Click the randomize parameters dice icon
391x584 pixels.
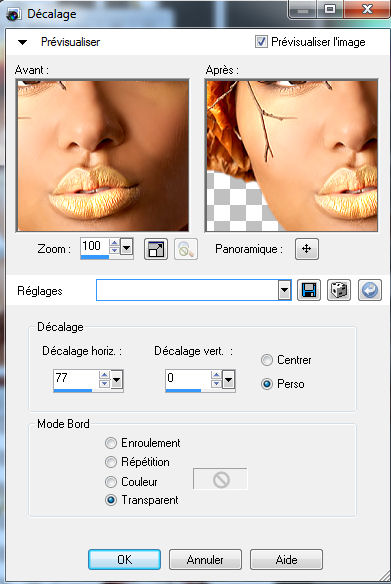point(339,290)
